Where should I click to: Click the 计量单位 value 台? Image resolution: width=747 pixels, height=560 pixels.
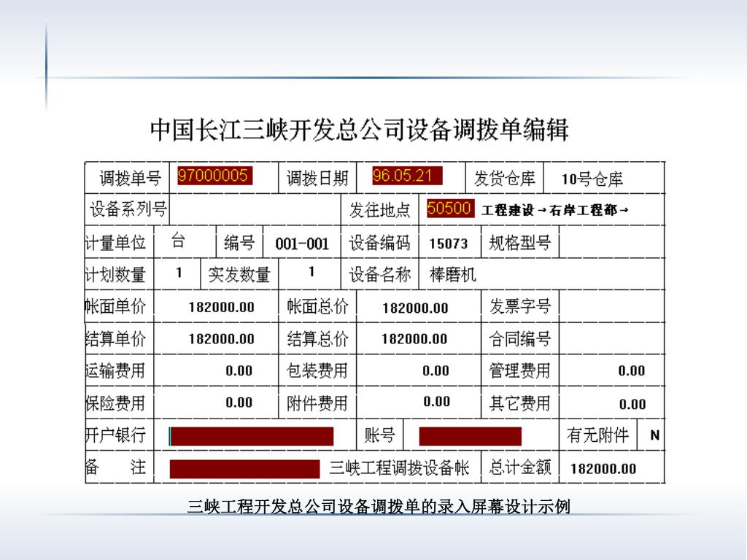(178, 241)
